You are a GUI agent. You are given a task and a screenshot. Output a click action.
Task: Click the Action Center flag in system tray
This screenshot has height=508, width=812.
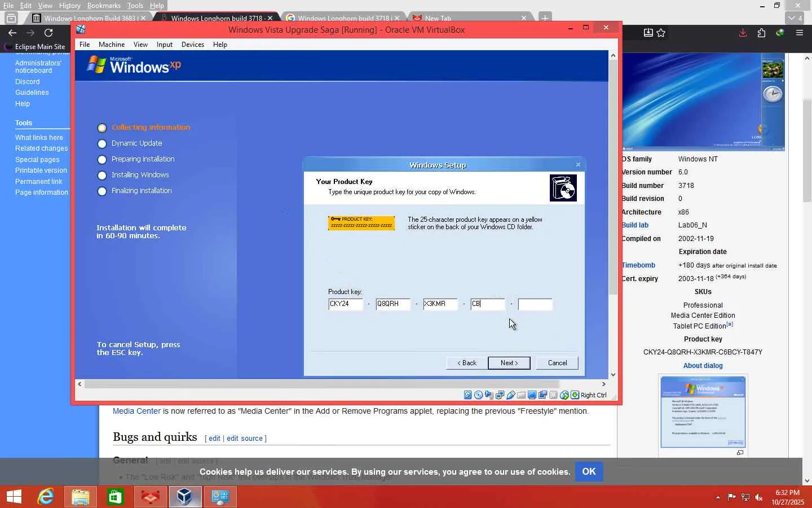[732, 497]
